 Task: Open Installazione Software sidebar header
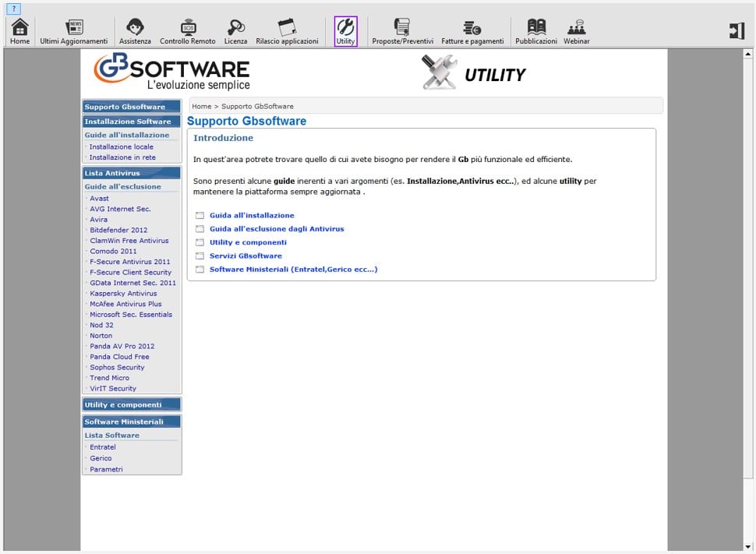click(x=132, y=122)
